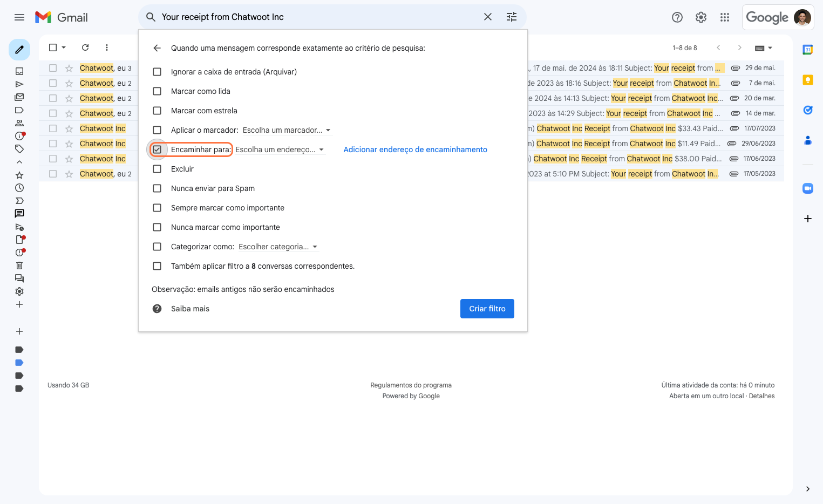823x504 pixels.
Task: Open the Promotions tag icon
Action: tap(19, 149)
